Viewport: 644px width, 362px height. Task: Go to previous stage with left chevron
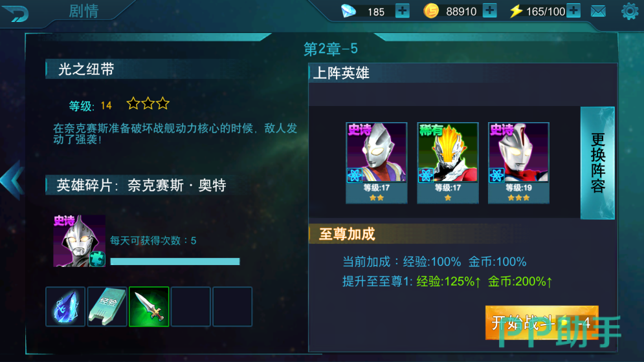[x=12, y=180]
